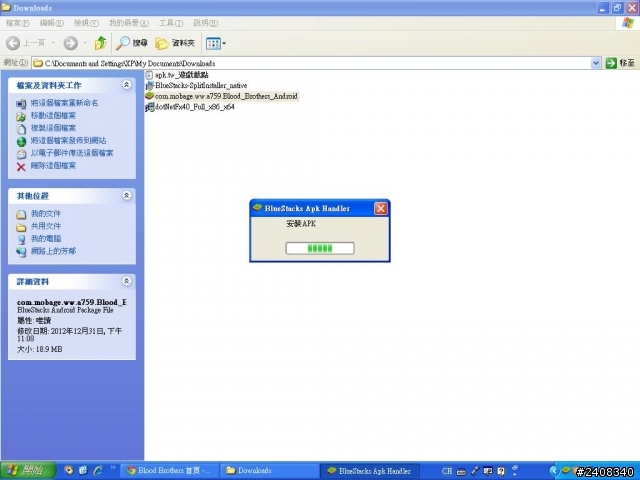Click the Views grid toolbar icon
Viewport: 640px width, 480px height.
[213, 43]
